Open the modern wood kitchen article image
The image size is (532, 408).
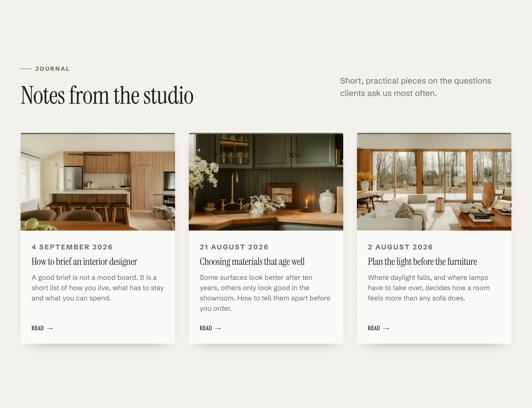[98, 182]
